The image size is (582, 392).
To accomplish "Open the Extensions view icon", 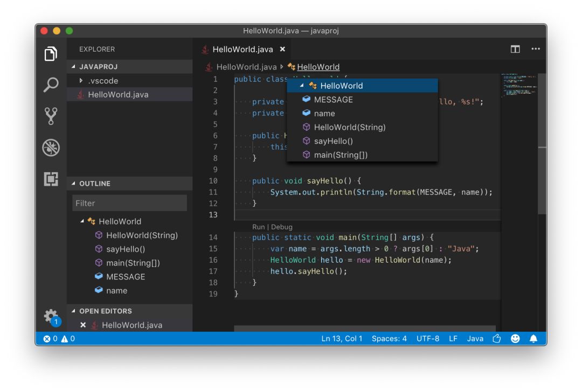I will pyautogui.click(x=51, y=179).
